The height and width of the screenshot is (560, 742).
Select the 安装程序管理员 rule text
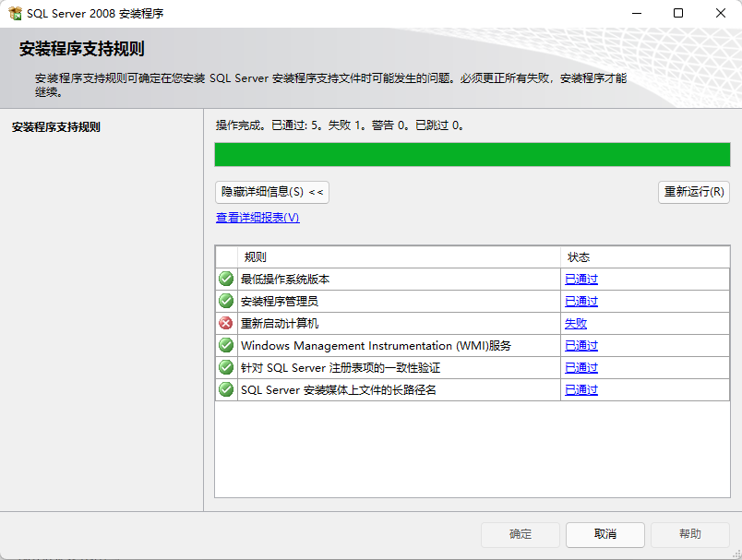click(280, 302)
